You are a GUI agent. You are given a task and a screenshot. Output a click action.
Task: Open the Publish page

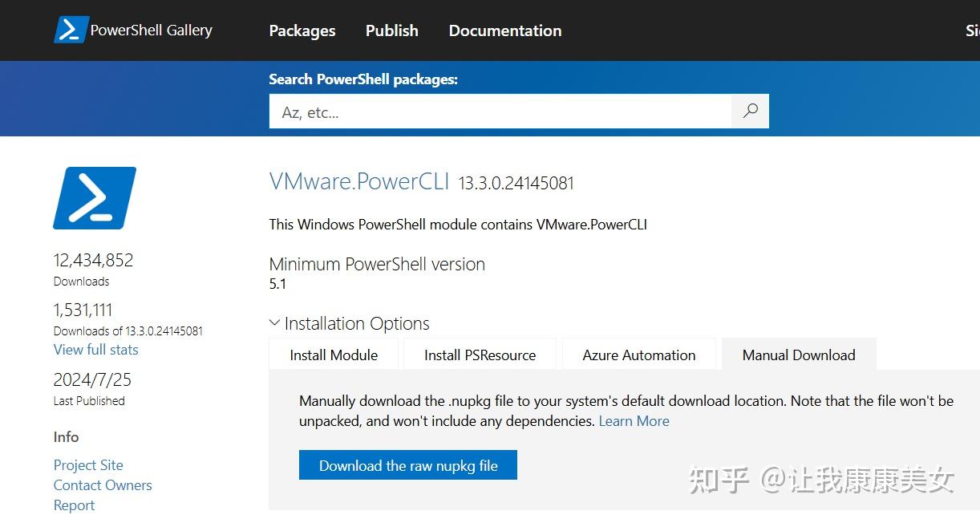[x=392, y=30]
